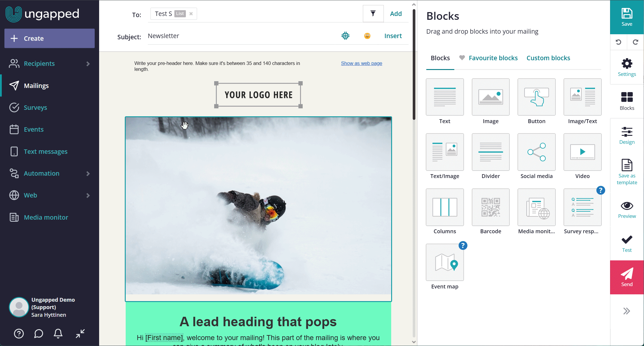Click the red Send button
The width and height of the screenshot is (644, 346).
pyautogui.click(x=627, y=277)
